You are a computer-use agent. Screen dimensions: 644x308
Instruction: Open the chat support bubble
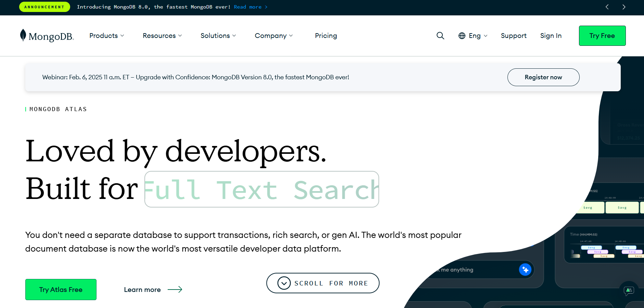(x=628, y=291)
